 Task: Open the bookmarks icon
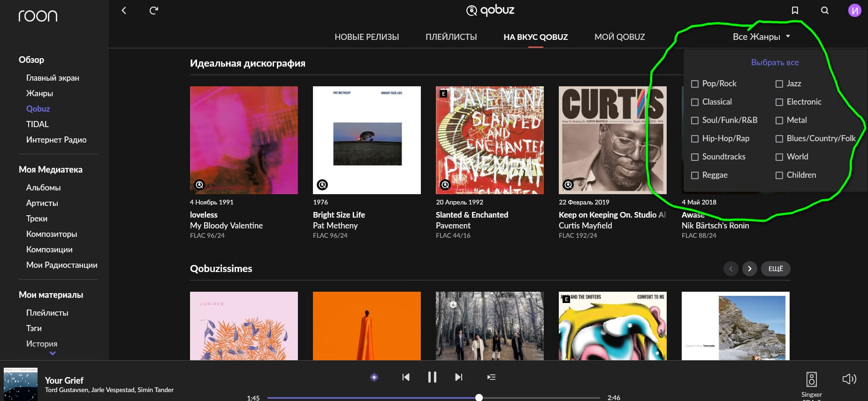(x=795, y=10)
